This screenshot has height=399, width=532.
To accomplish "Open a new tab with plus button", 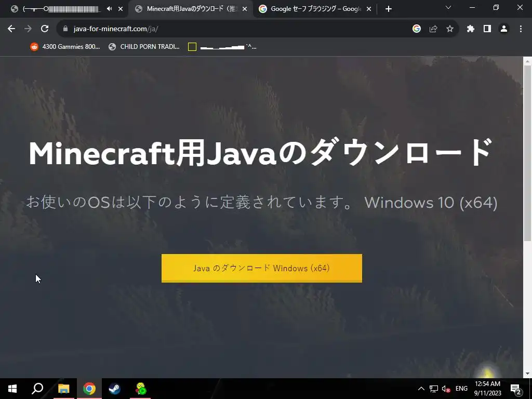I will (389, 9).
